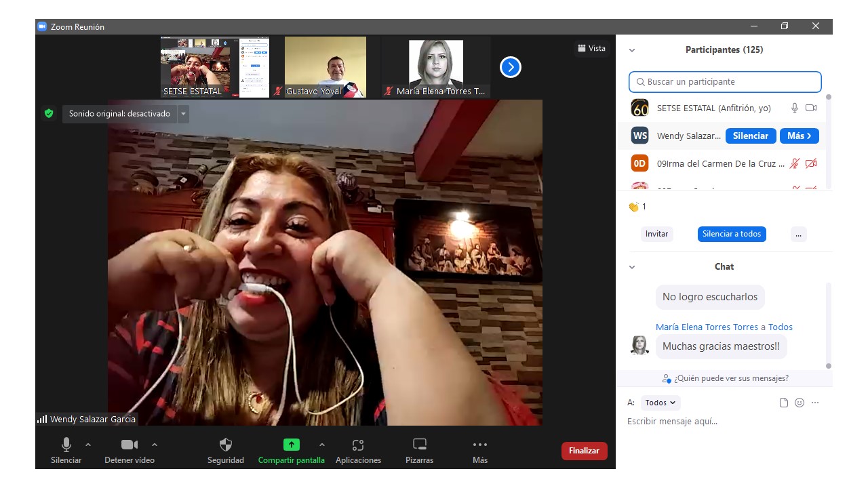Viewport: 868px width, 488px height.
Task: Click Wendy Salazar García name label on video
Action: tap(93, 420)
